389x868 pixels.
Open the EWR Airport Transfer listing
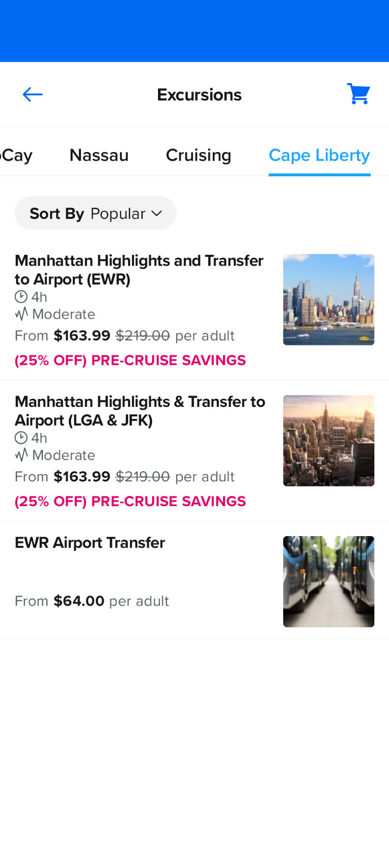90,543
